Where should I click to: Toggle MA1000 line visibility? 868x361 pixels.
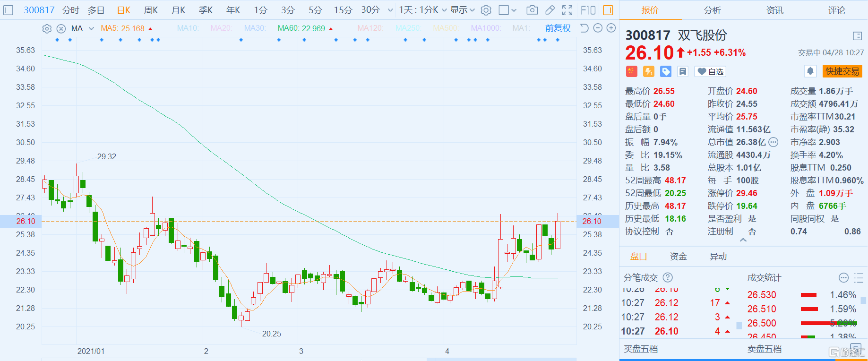pyautogui.click(x=486, y=28)
